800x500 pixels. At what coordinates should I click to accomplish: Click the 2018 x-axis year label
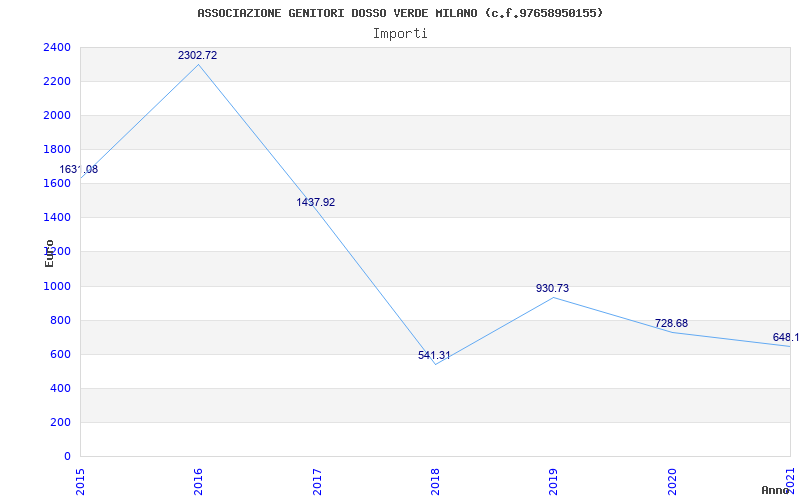435,482
